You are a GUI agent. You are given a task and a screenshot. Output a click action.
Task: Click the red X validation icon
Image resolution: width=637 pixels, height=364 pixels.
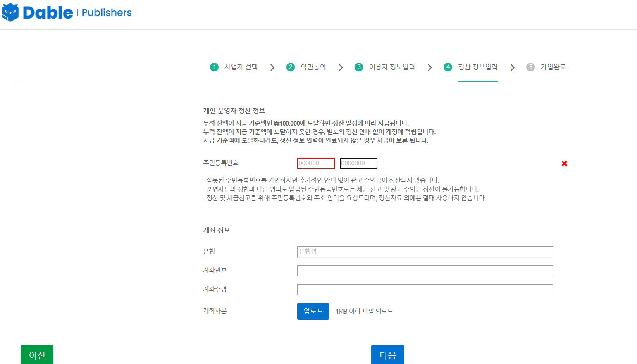(x=564, y=164)
